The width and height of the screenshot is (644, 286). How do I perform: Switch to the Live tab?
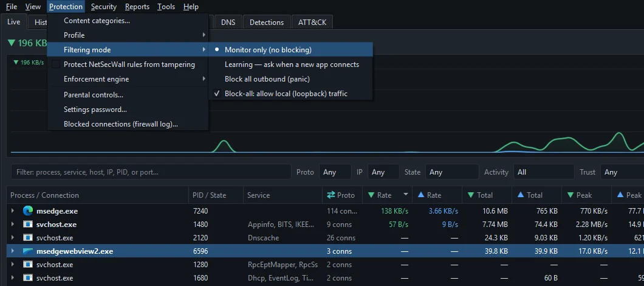point(13,22)
